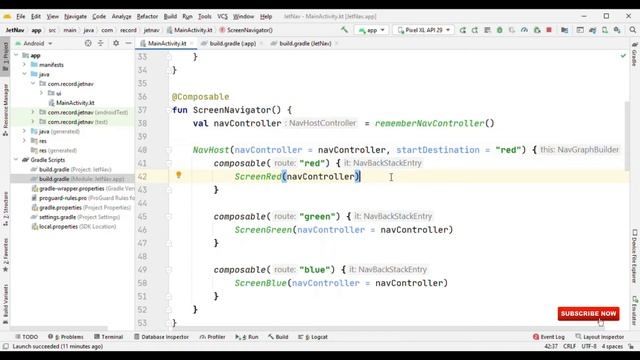Open the VCS menu
This screenshot has width=640, height=360.
click(x=222, y=16)
